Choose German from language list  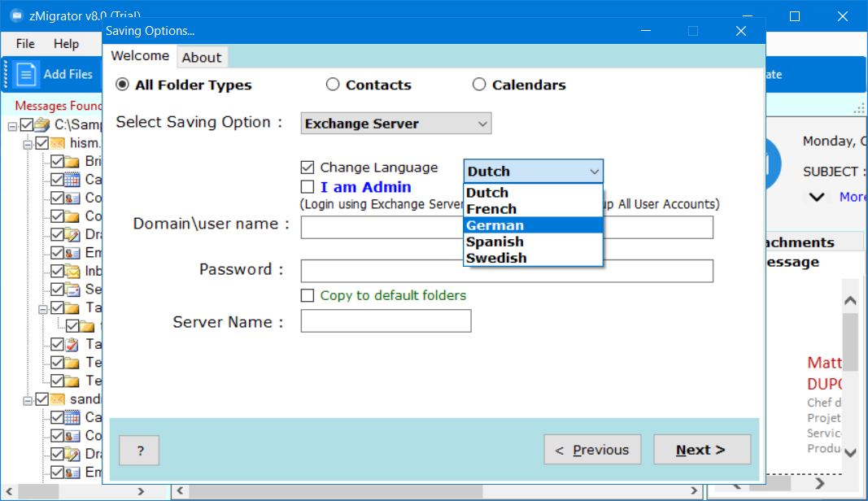pyautogui.click(x=533, y=225)
